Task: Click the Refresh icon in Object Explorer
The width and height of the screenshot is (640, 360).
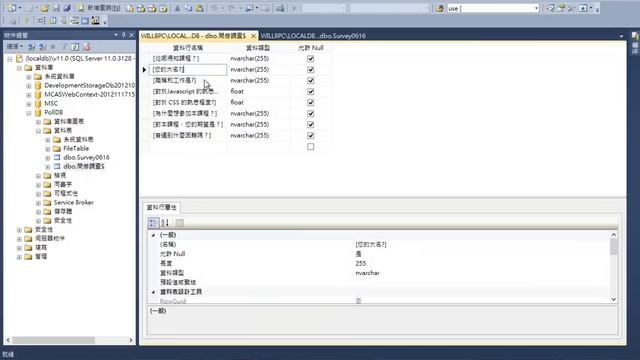Action: coord(75,47)
